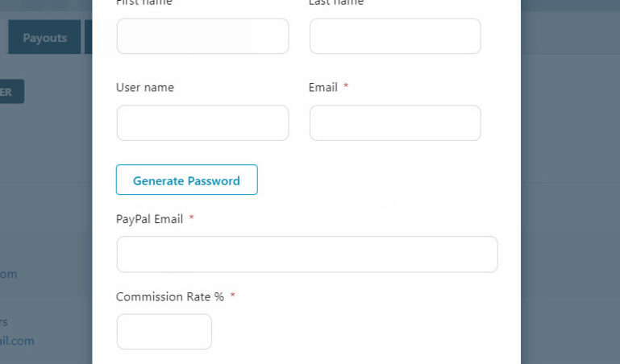Image resolution: width=620 pixels, height=364 pixels.
Task: Switch to the Payouts tab
Action: tap(44, 38)
